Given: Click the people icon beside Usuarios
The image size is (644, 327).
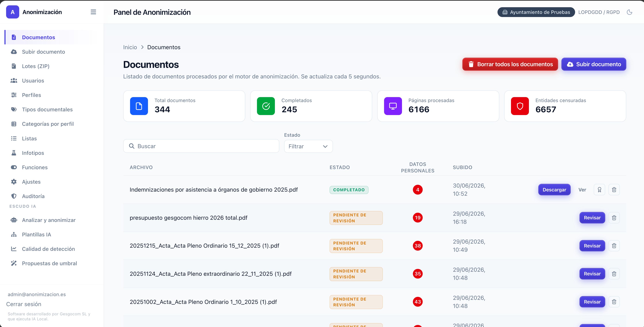Looking at the screenshot, I should (14, 81).
